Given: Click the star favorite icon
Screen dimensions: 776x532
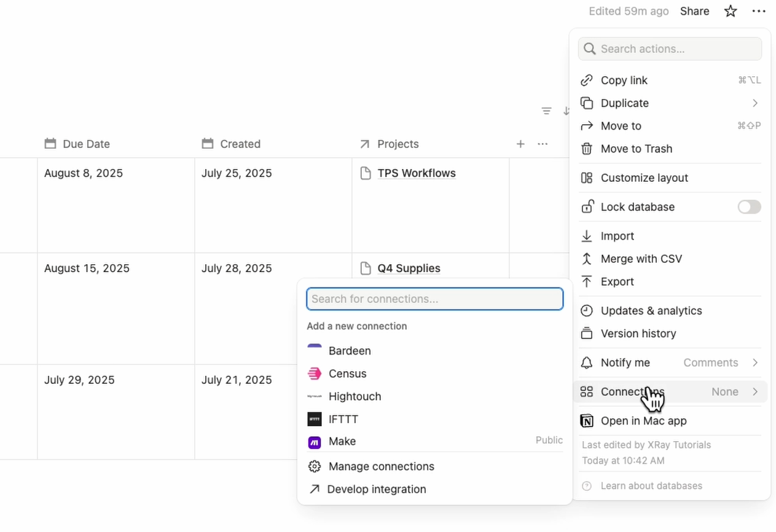Looking at the screenshot, I should pos(731,11).
